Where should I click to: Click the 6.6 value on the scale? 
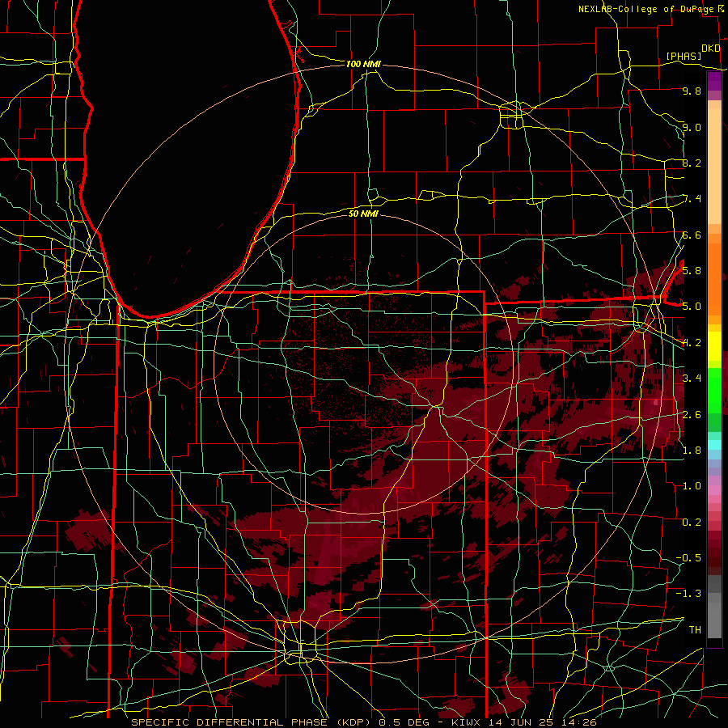click(692, 235)
